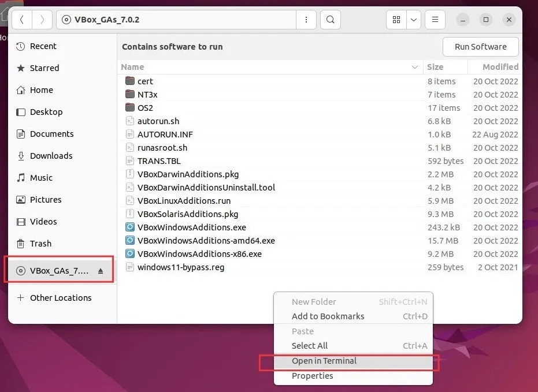Choose Open in Terminal from context menu
This screenshot has width=538, height=392.
(324, 361)
